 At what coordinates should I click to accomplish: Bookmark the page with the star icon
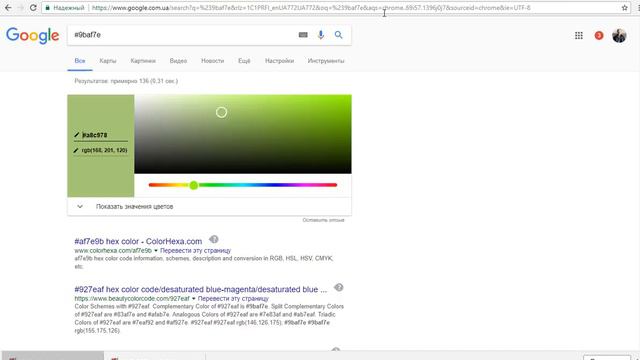624,8
